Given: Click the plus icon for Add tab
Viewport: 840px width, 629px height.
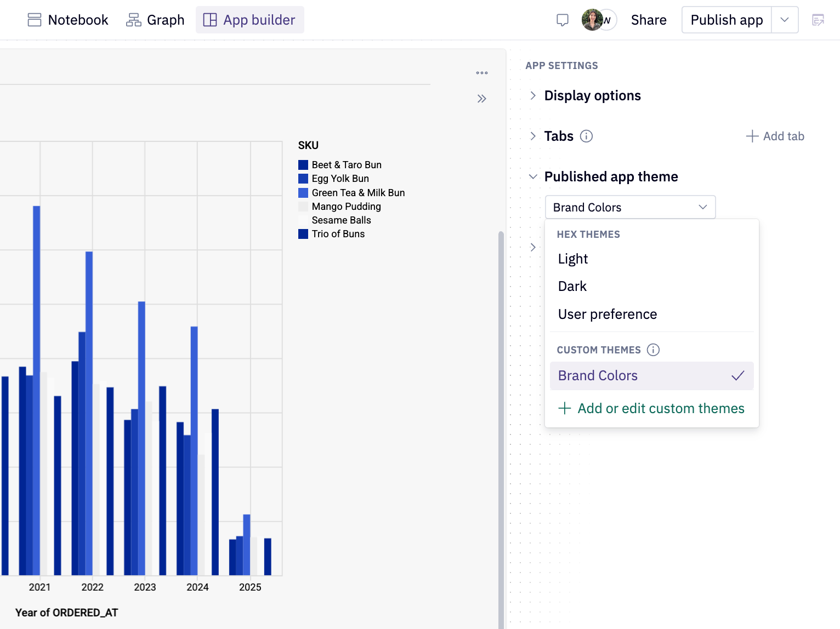Looking at the screenshot, I should click(752, 136).
